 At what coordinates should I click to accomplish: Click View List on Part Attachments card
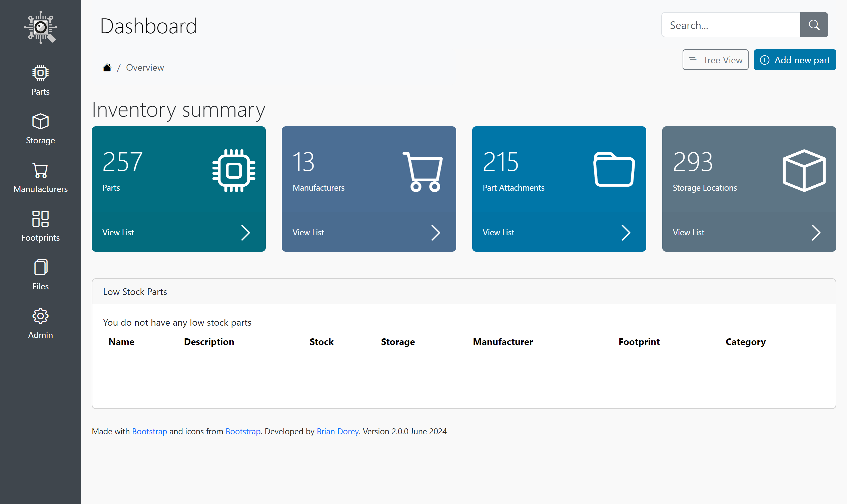click(x=499, y=232)
